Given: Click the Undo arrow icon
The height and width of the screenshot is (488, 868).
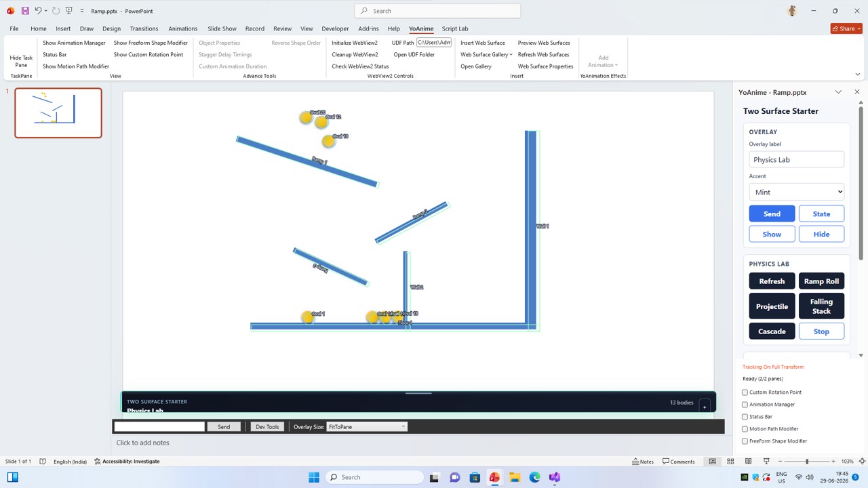Looking at the screenshot, I should click(38, 11).
